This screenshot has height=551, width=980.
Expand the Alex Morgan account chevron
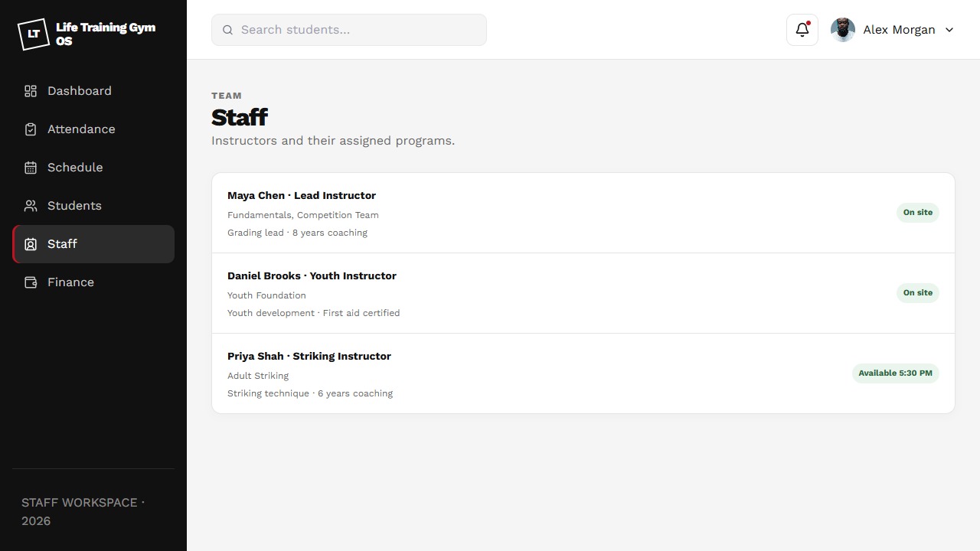[x=949, y=30]
